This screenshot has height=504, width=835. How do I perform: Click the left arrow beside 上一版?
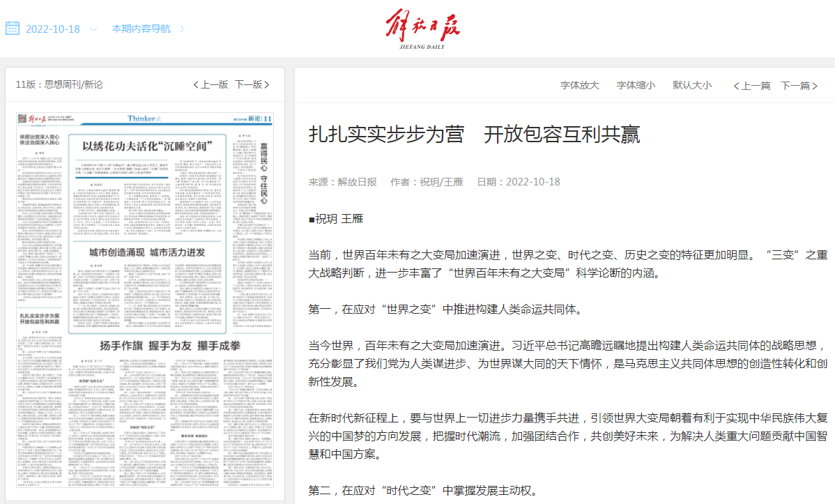(196, 85)
